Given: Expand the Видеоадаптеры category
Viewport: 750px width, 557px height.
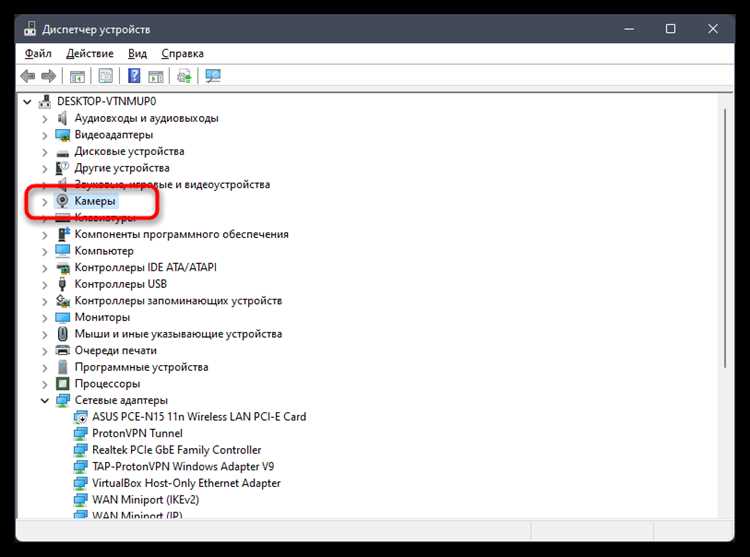Looking at the screenshot, I should [44, 135].
